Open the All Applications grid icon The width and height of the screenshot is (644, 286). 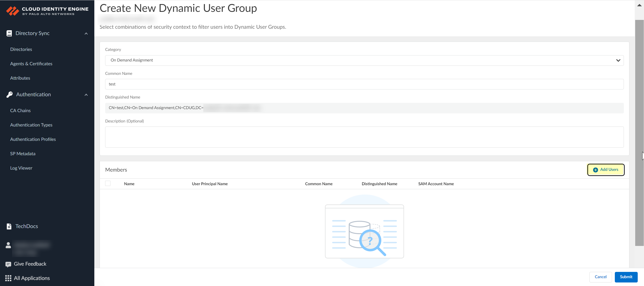pyautogui.click(x=8, y=278)
